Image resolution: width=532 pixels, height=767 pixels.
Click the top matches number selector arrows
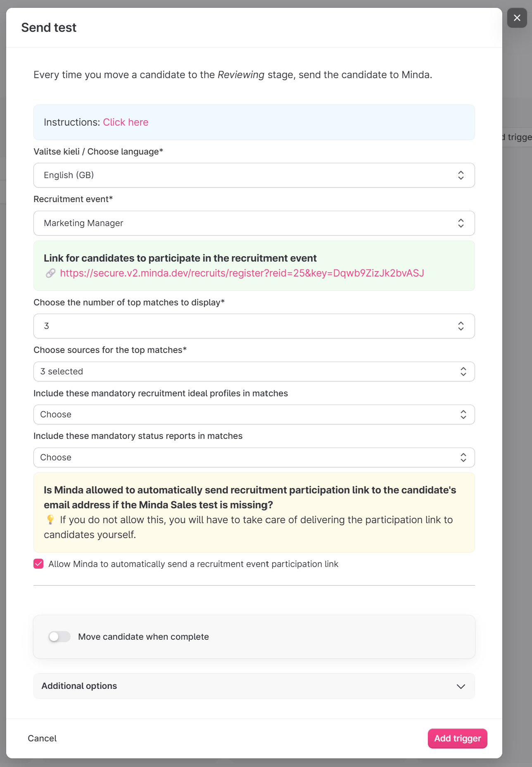click(x=461, y=326)
